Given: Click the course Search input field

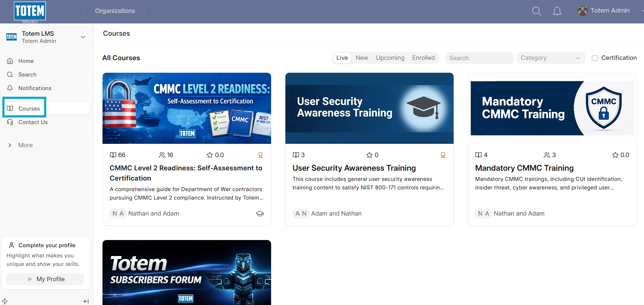Looking at the screenshot, I should coord(479,58).
